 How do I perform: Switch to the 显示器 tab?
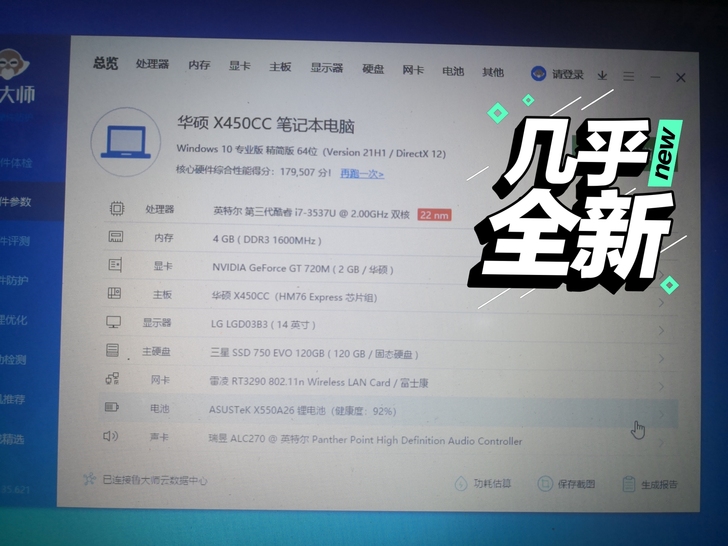tap(326, 68)
